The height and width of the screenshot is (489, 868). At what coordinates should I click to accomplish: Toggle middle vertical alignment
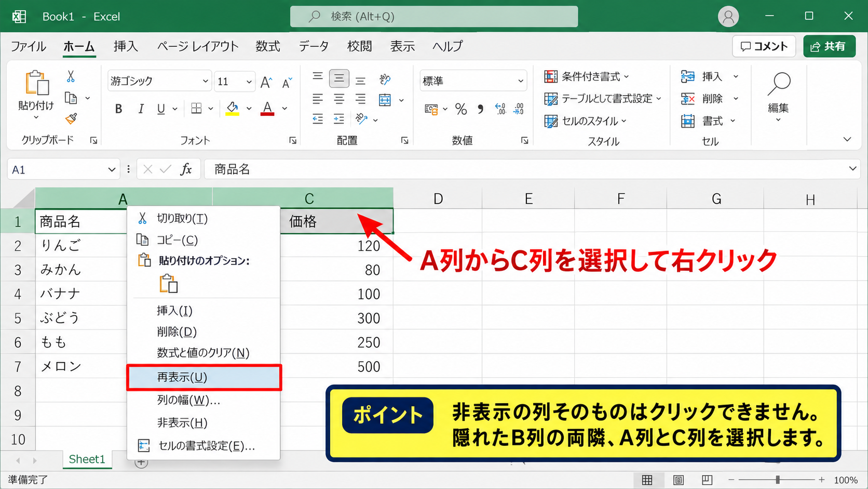pos(339,78)
